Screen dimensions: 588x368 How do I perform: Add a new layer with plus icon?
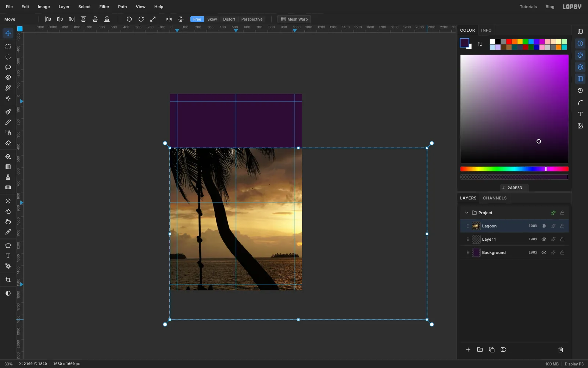coord(468,350)
